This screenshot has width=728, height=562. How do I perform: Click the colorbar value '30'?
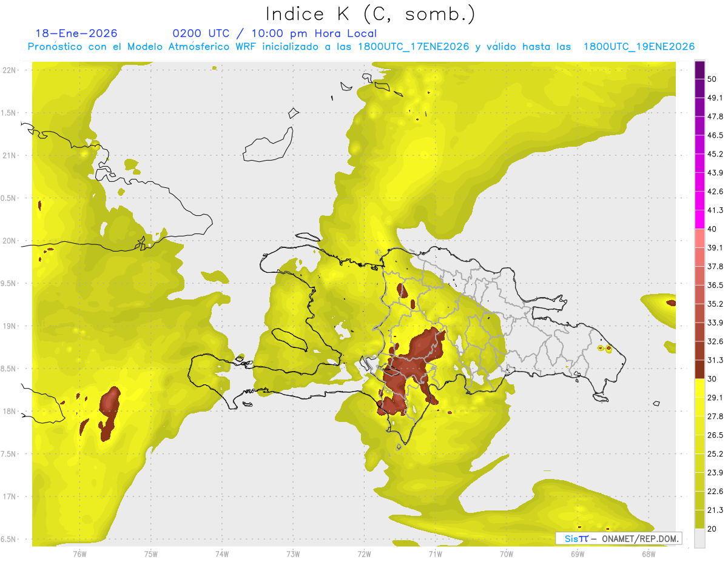tap(712, 379)
